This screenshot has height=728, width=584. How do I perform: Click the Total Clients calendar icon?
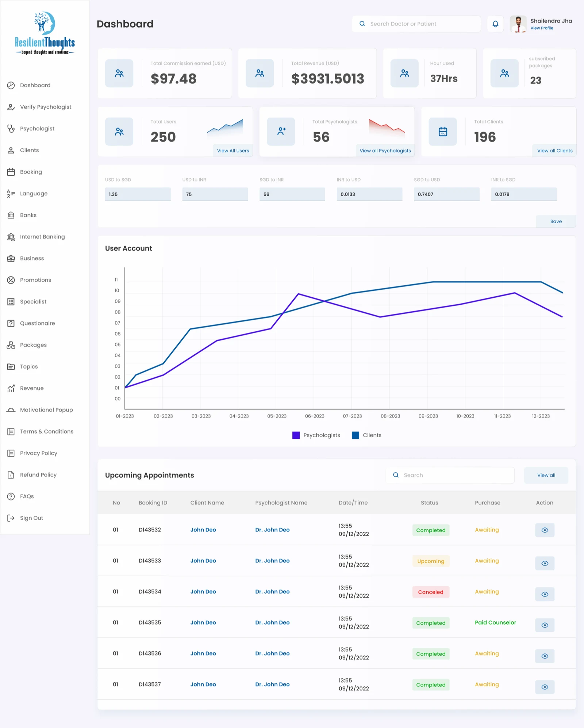443,132
